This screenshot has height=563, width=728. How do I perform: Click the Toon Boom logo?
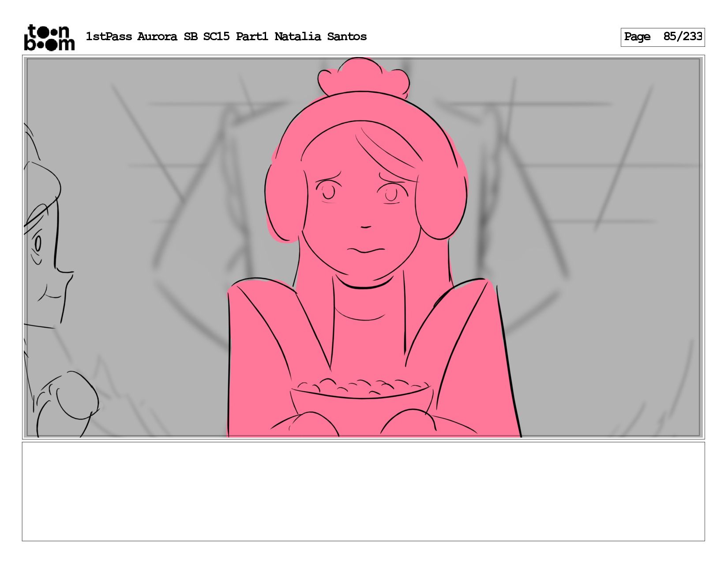[49, 37]
